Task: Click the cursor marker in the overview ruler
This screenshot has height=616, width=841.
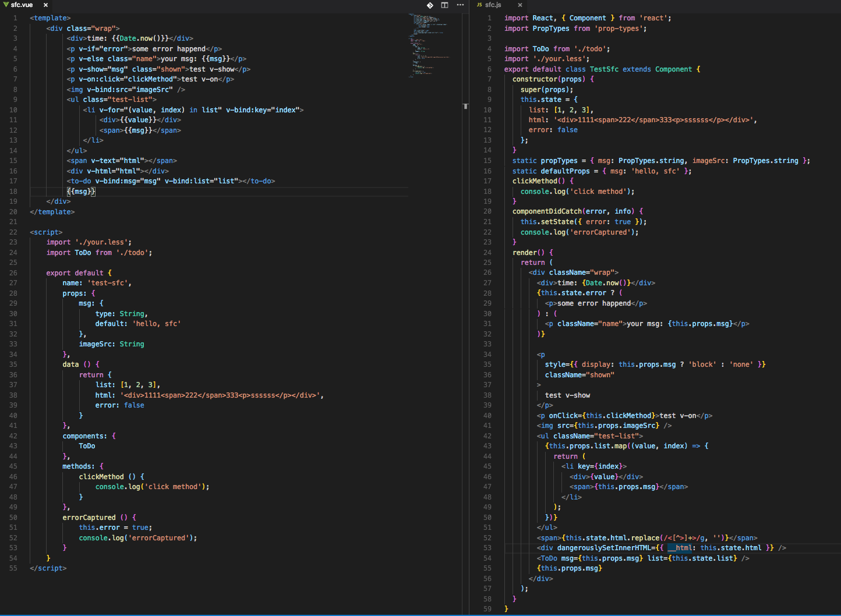Action: tap(465, 107)
